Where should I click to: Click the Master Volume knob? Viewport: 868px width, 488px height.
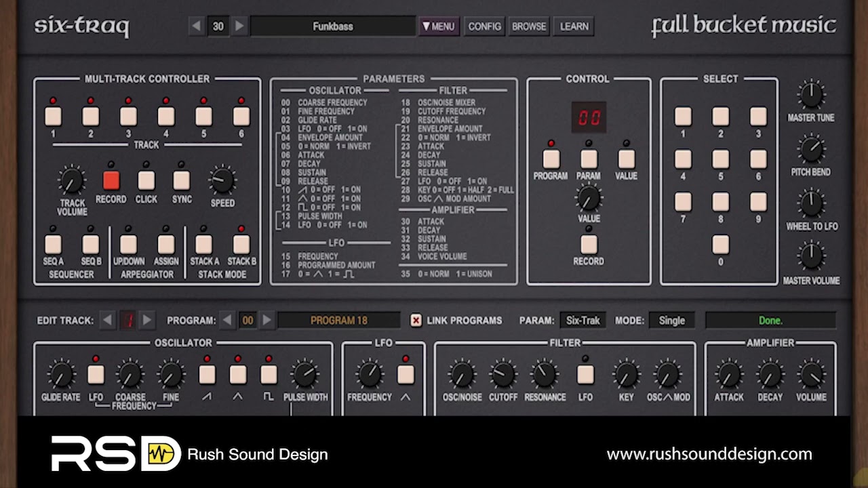[811, 258]
